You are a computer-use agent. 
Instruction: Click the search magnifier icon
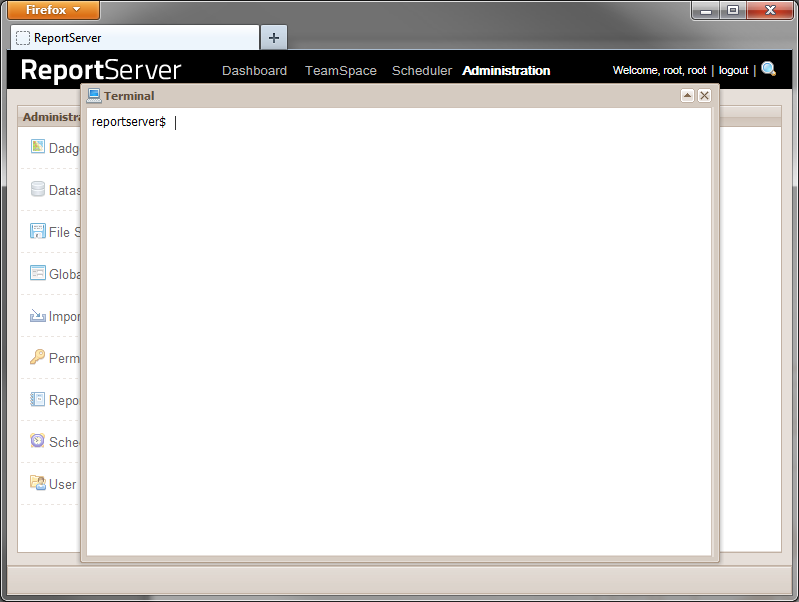(x=768, y=69)
